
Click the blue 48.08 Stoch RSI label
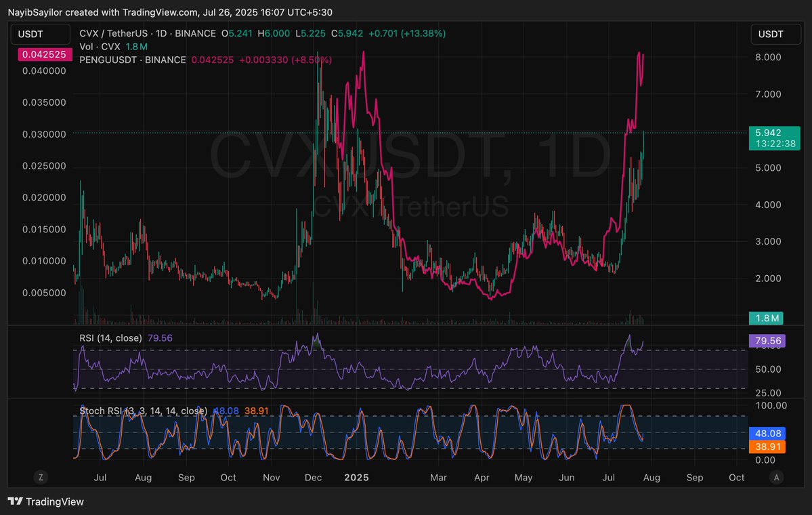[x=767, y=433]
